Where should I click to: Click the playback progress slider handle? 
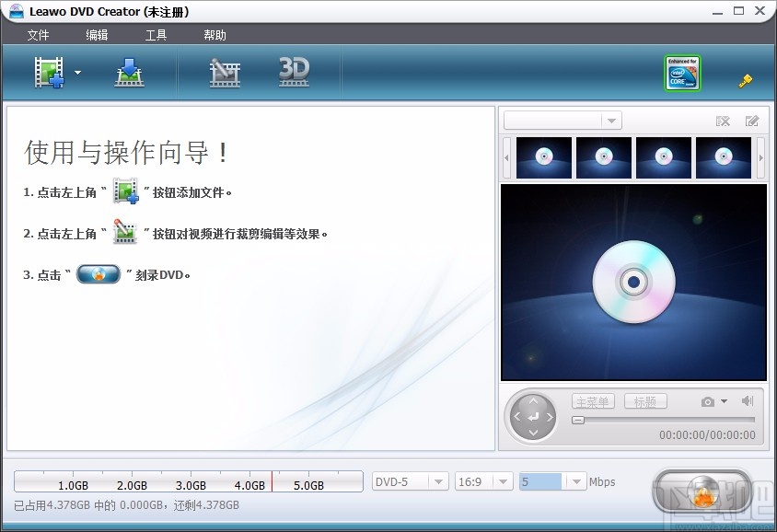click(x=578, y=420)
